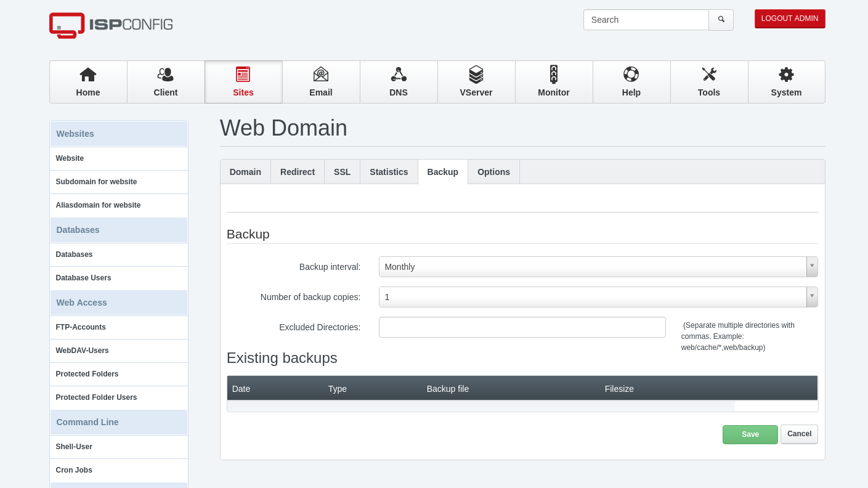Focus the Excluded Directories field
The height and width of the screenshot is (488, 868).
point(522,327)
